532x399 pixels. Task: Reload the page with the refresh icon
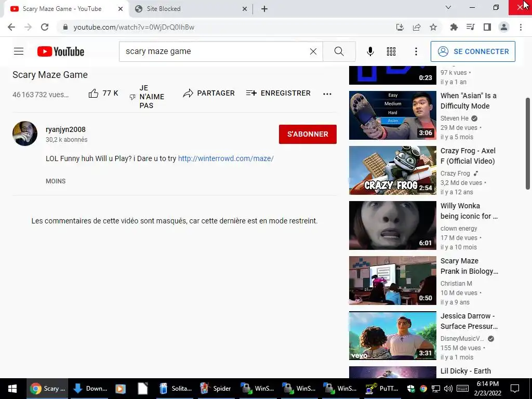45,27
